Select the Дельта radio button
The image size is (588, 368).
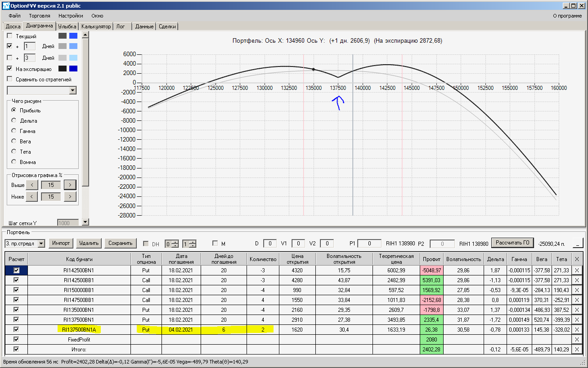pos(14,121)
